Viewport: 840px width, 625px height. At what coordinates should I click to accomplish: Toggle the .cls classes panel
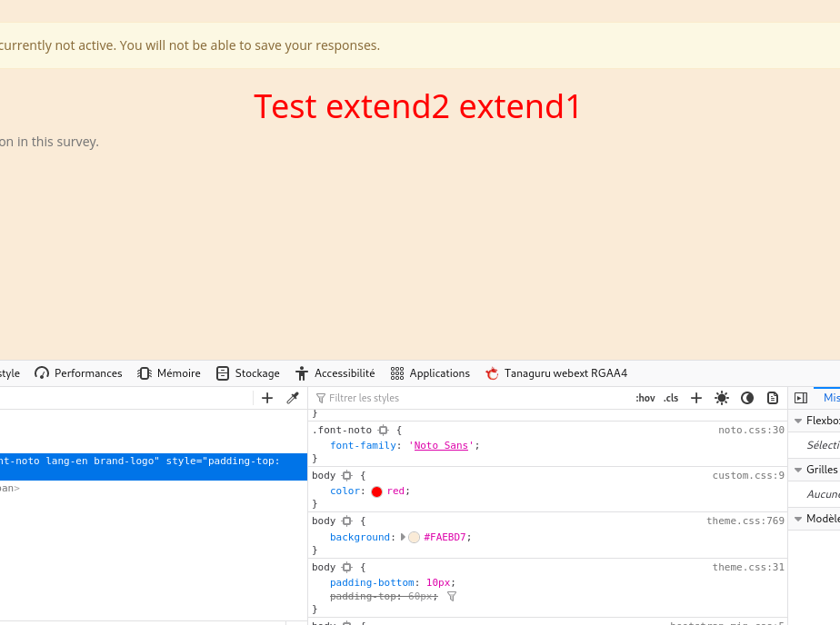tap(671, 398)
